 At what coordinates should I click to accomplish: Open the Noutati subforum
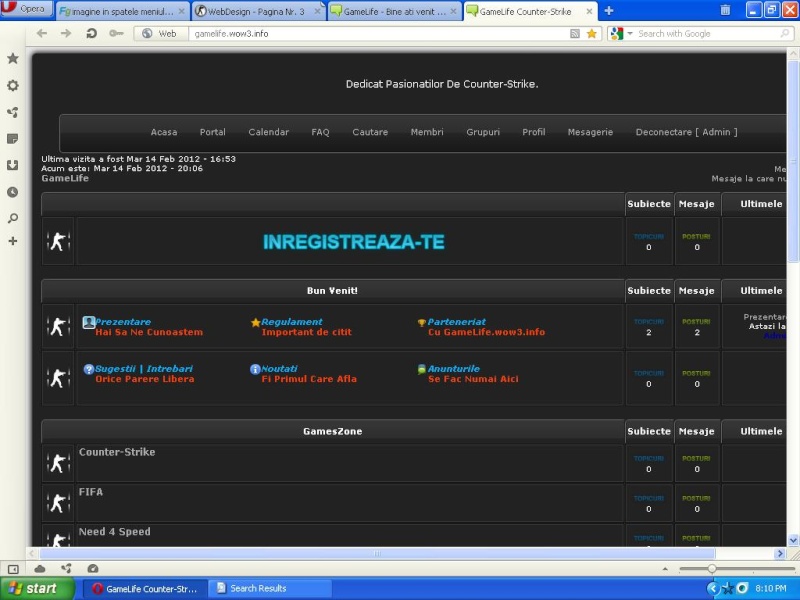[279, 369]
